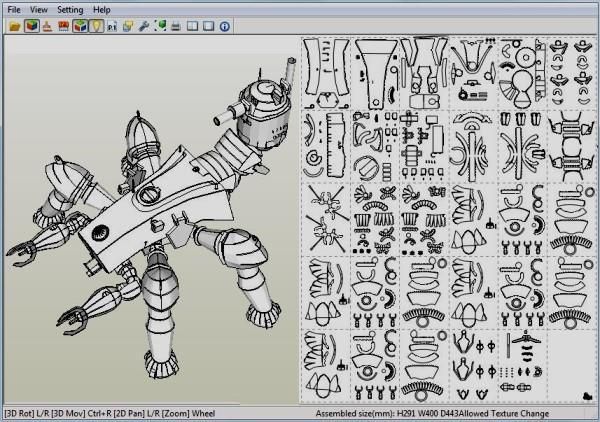The width and height of the screenshot is (600, 422).
Task: Open the Setting menu
Action: pos(70,10)
